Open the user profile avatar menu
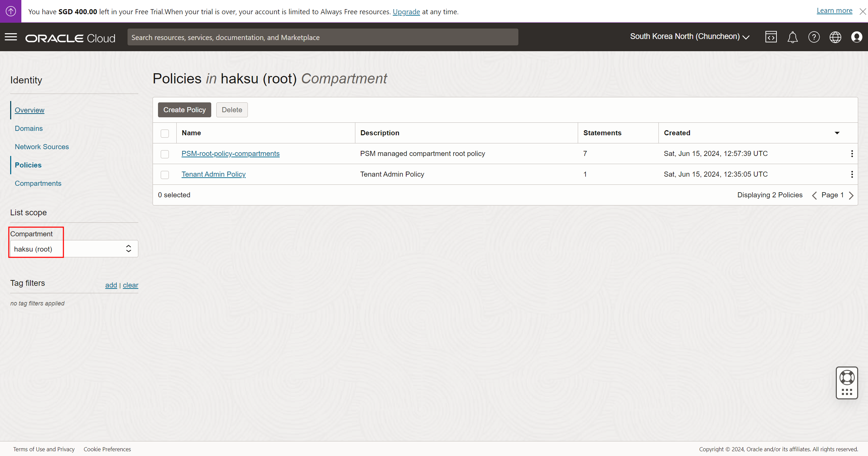 [856, 37]
